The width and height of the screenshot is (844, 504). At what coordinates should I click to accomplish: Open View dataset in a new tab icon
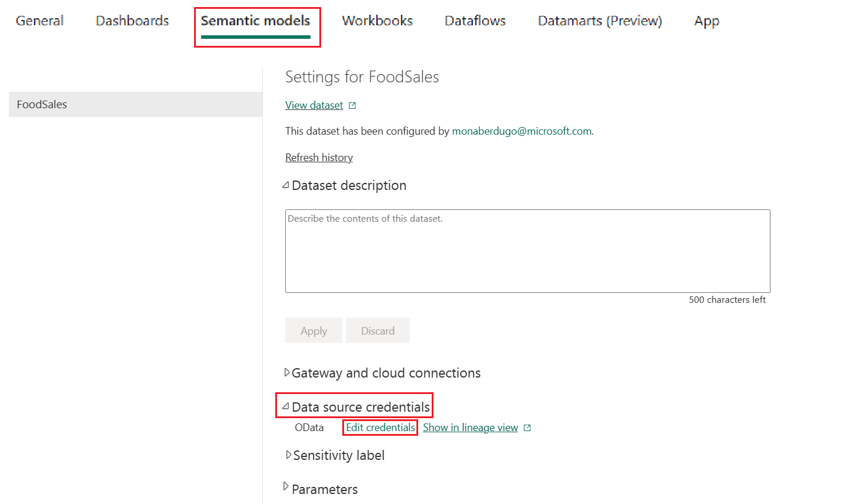(x=352, y=104)
